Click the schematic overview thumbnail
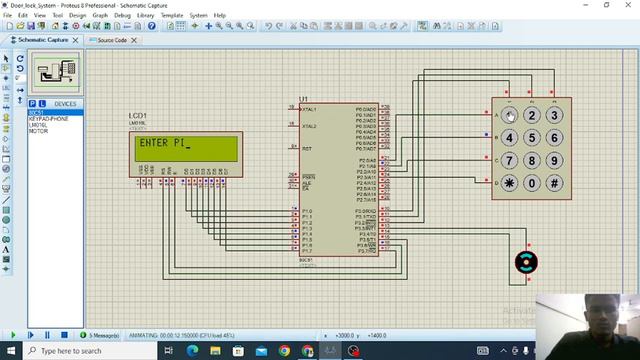This screenshot has width=640, height=360. [56, 72]
